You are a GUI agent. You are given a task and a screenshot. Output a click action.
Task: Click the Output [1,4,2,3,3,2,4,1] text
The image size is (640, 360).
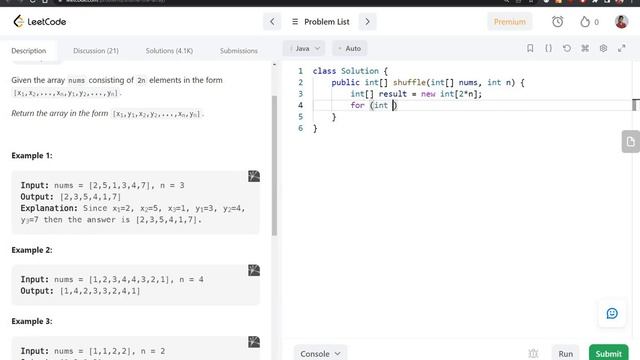coord(80,291)
